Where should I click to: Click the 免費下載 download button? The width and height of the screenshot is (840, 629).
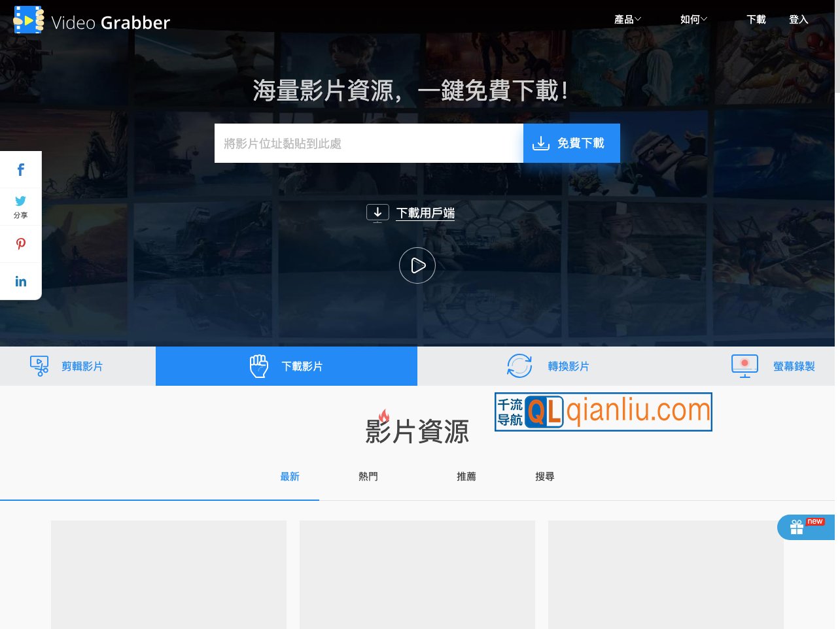(x=571, y=143)
